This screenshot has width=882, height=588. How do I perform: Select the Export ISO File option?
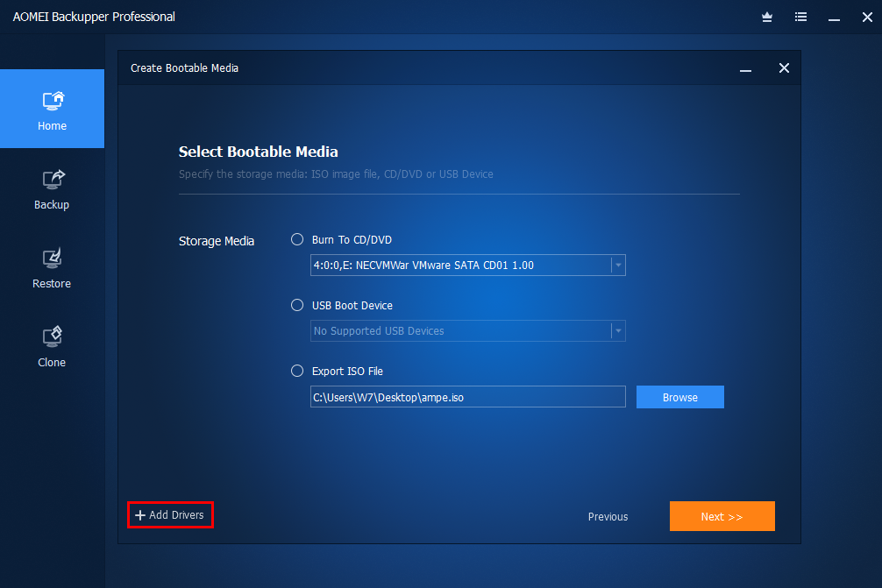297,371
